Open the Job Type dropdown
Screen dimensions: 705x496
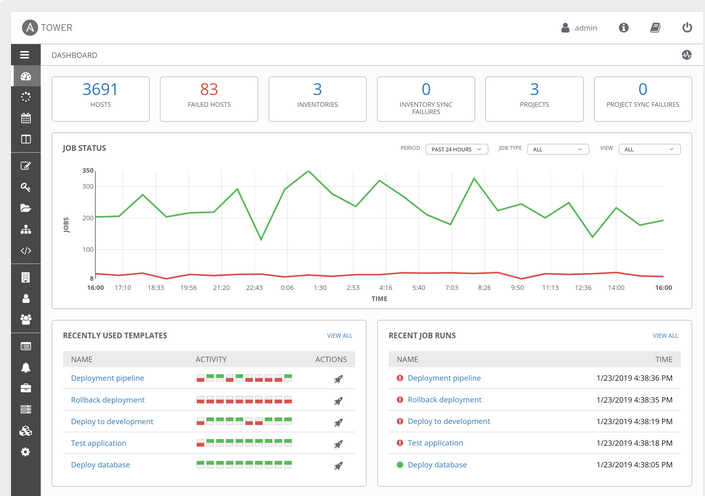pos(558,149)
